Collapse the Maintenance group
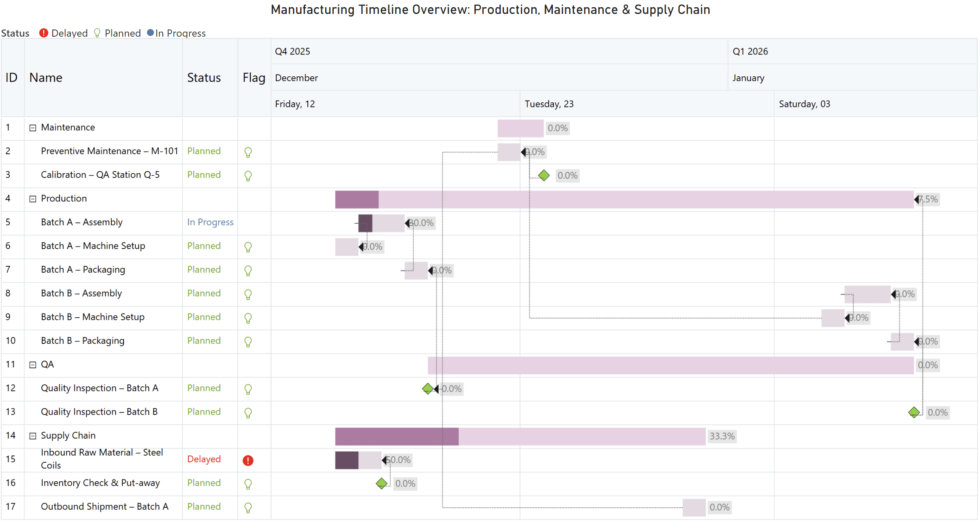 pos(32,128)
